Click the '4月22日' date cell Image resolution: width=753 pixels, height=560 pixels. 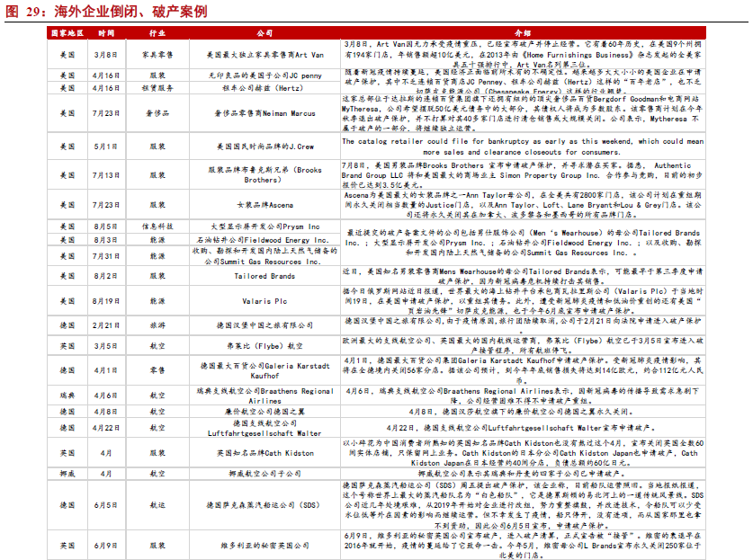tap(106, 428)
